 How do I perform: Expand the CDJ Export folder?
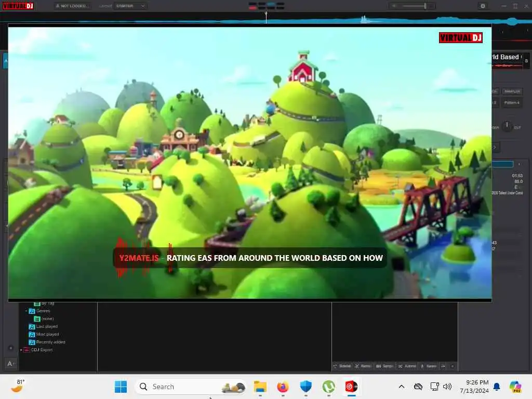(21, 350)
